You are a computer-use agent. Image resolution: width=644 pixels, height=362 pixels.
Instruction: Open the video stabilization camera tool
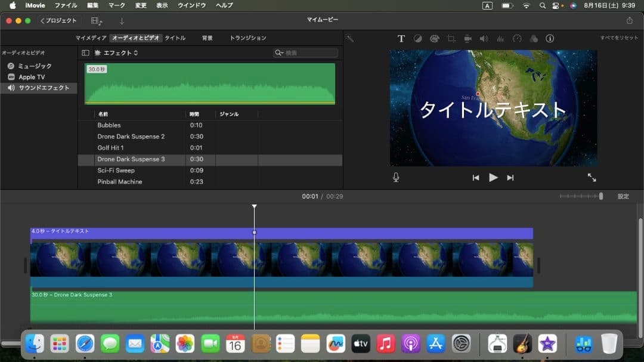(468, 39)
